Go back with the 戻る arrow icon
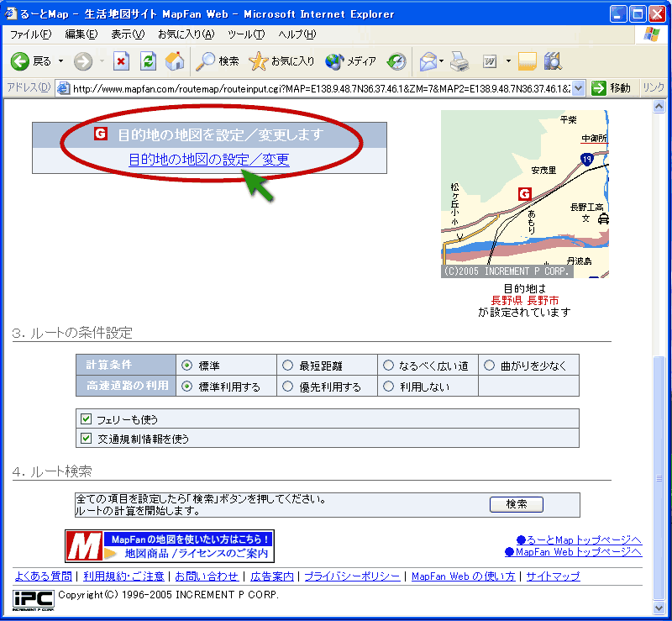The height and width of the screenshot is (621, 672). tap(19, 61)
